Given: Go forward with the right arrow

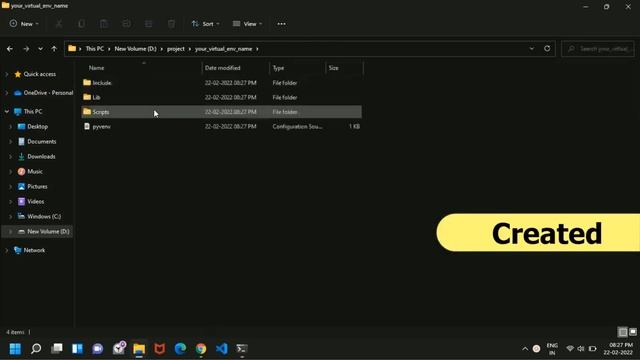Looking at the screenshot, I should pyautogui.click(x=26, y=49).
